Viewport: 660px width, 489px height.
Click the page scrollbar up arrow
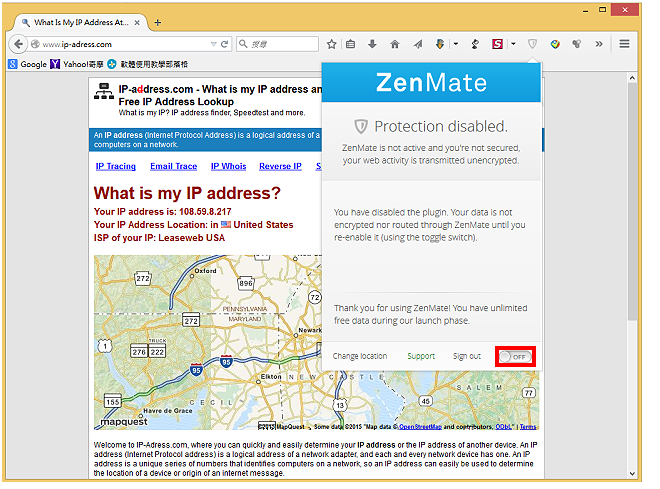pyautogui.click(x=632, y=78)
